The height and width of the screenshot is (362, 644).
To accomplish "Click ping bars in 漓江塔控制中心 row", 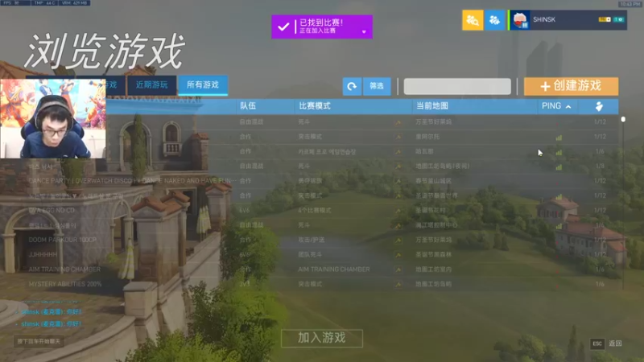I will click(x=559, y=226).
